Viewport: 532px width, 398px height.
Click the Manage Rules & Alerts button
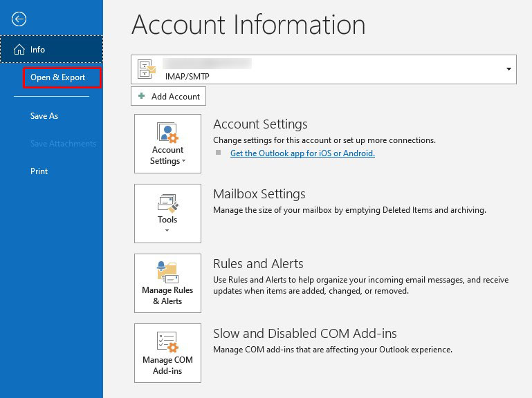(x=167, y=283)
